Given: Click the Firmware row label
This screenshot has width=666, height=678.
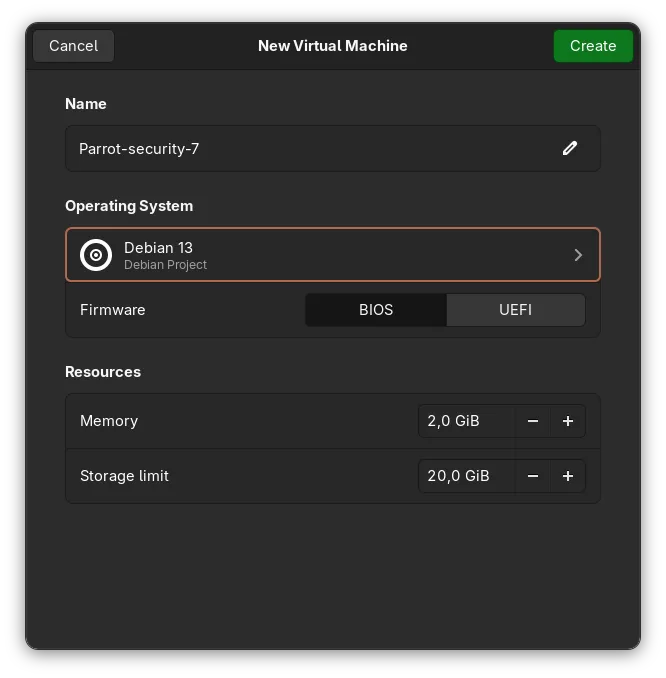Looking at the screenshot, I should pyautogui.click(x=112, y=310).
